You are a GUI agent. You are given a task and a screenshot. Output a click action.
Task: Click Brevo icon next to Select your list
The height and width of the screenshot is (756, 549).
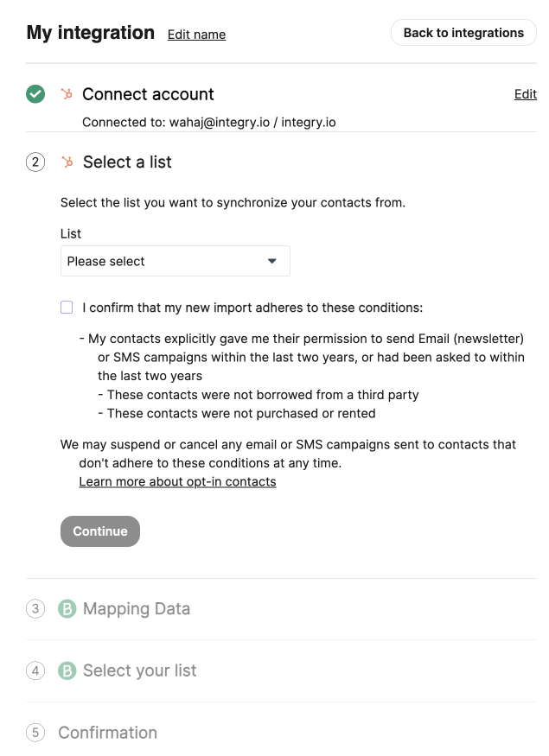click(67, 670)
